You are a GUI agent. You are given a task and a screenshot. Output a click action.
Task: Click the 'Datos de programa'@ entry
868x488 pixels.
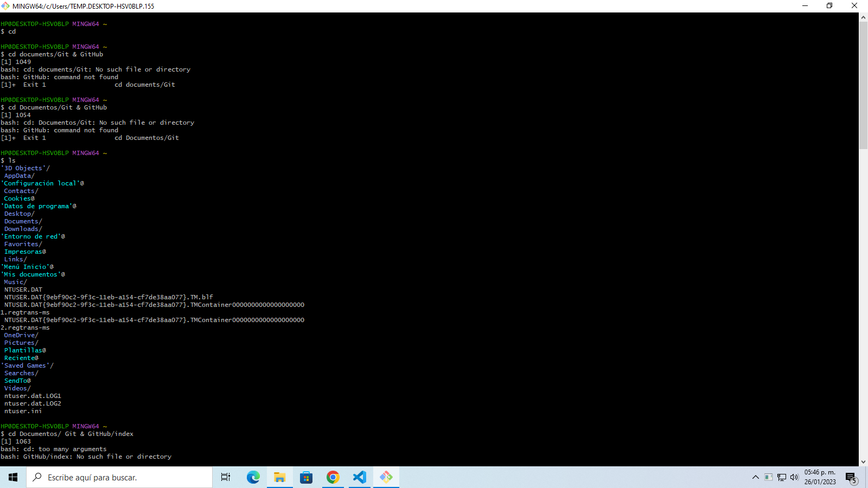(39, 206)
